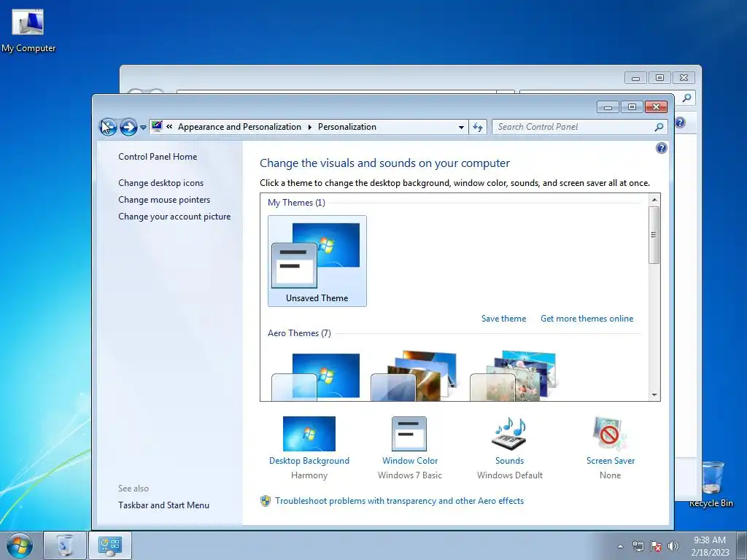
Task: Click the themes list scroll down arrow
Action: pyautogui.click(x=654, y=394)
